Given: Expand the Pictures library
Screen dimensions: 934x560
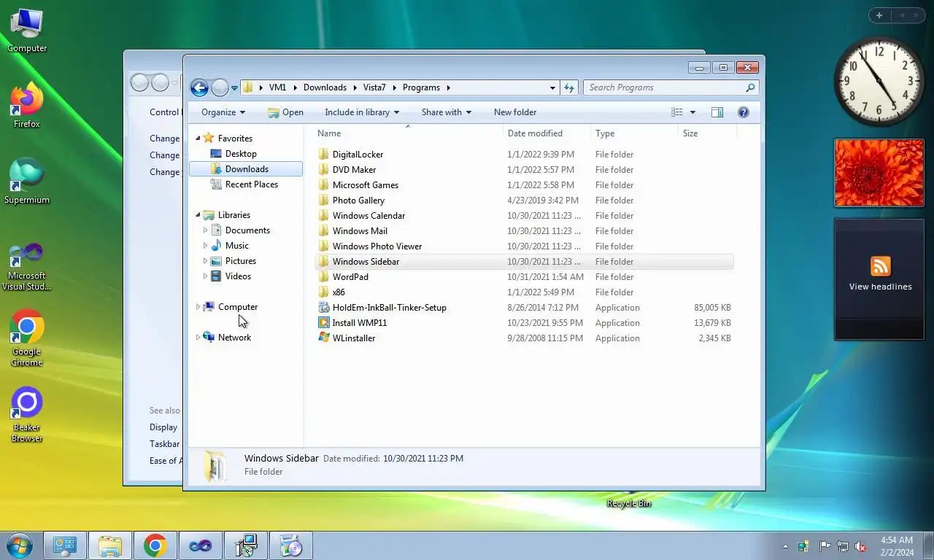Looking at the screenshot, I should click(205, 261).
